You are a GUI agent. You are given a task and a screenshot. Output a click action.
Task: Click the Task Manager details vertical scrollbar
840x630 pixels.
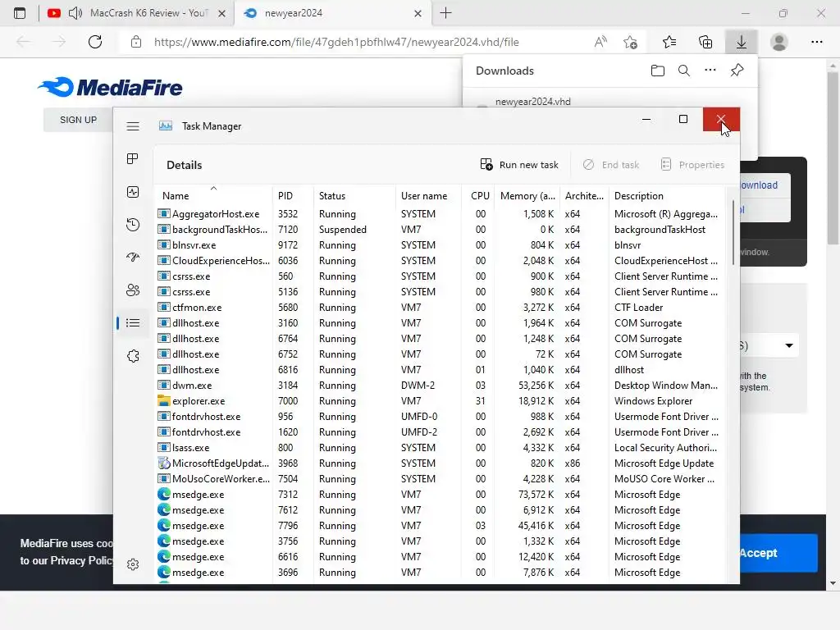733,233
